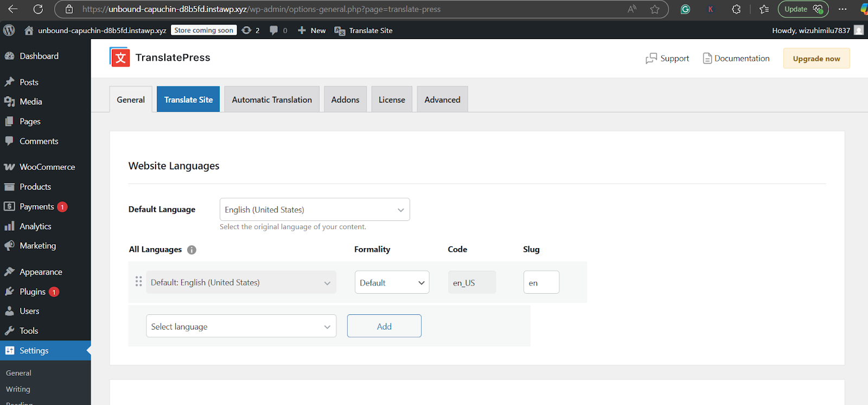Open Payments in sidebar
This screenshot has height=405, width=868.
(x=37, y=207)
